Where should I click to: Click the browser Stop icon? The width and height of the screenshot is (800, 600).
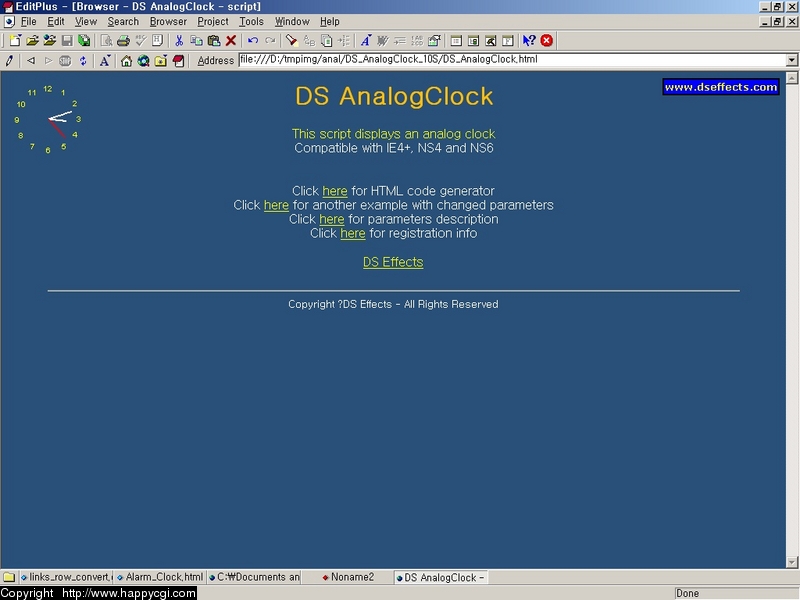click(65, 61)
